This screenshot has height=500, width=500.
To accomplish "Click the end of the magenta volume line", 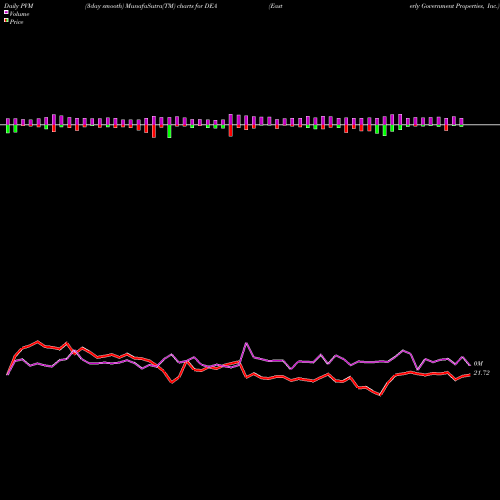I will coord(470,365).
